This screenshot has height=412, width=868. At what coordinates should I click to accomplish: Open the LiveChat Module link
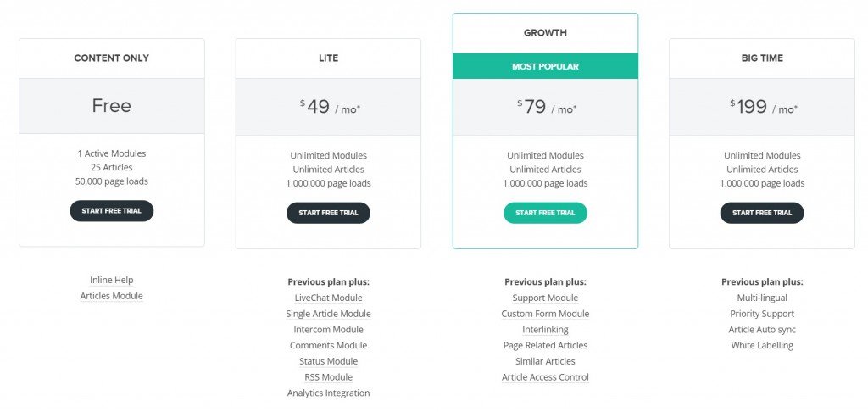pos(328,298)
